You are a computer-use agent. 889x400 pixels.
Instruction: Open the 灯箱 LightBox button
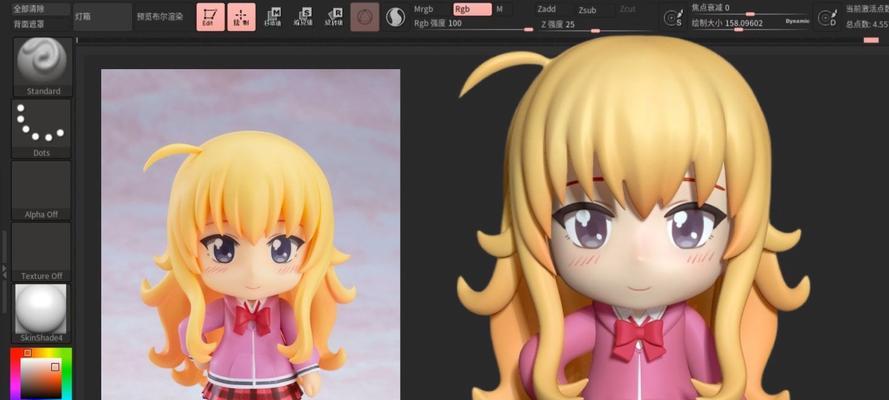point(103,17)
